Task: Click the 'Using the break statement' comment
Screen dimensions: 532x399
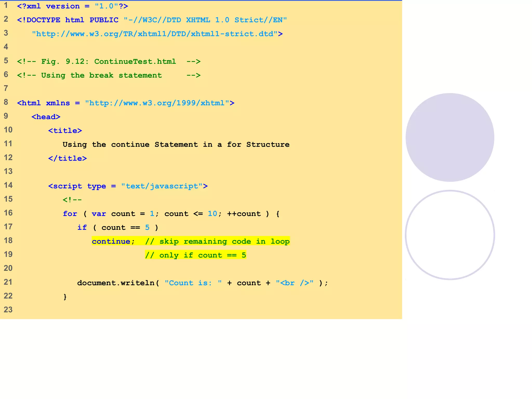Action: pos(109,75)
